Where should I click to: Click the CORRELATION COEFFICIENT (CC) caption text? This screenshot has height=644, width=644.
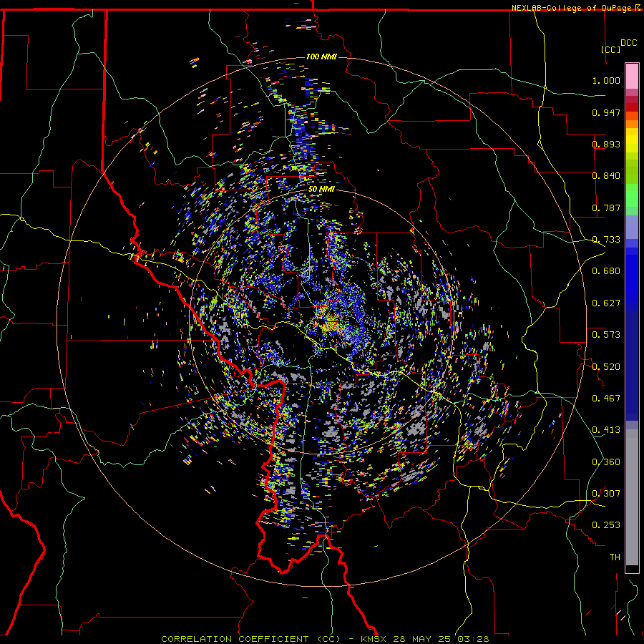click(250, 639)
